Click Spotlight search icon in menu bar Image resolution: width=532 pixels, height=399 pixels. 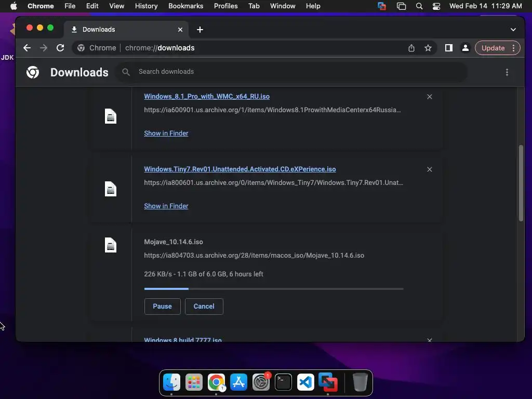coord(419,6)
